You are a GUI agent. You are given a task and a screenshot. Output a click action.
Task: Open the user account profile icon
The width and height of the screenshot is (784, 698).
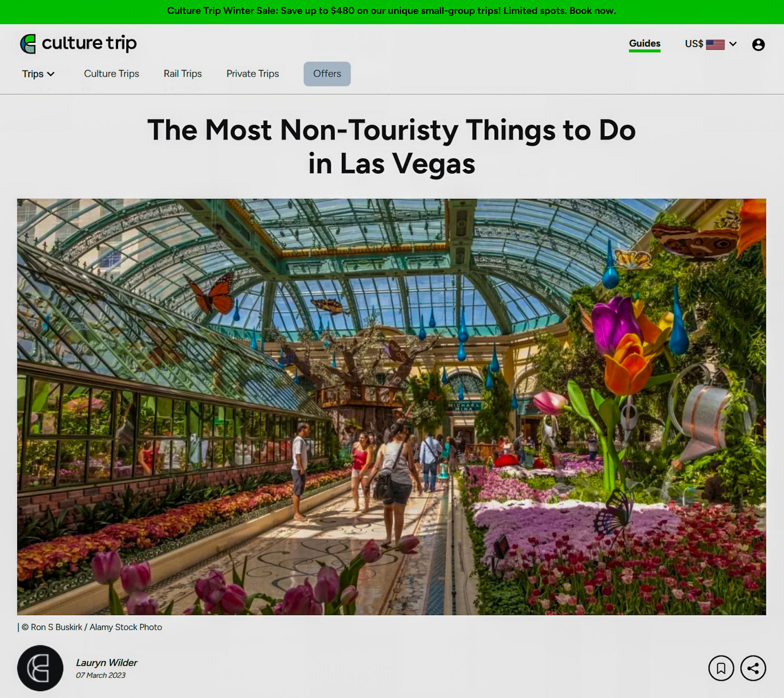[x=758, y=45]
